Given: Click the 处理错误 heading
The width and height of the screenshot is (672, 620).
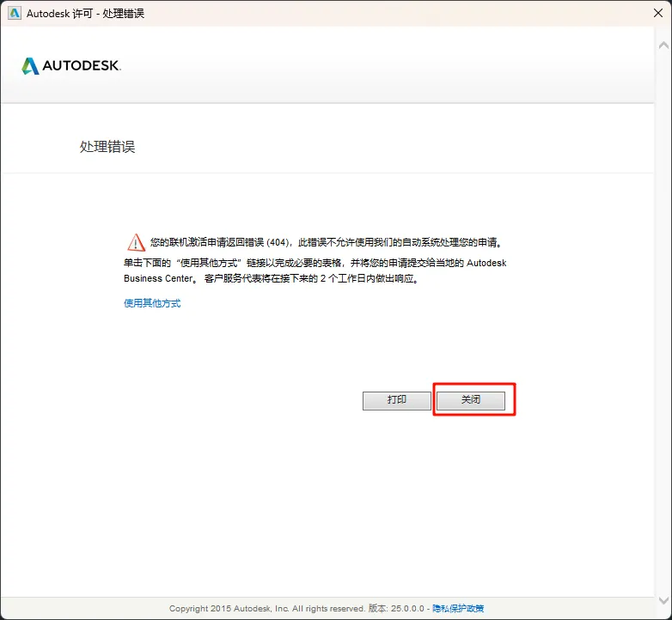Looking at the screenshot, I should [x=107, y=147].
